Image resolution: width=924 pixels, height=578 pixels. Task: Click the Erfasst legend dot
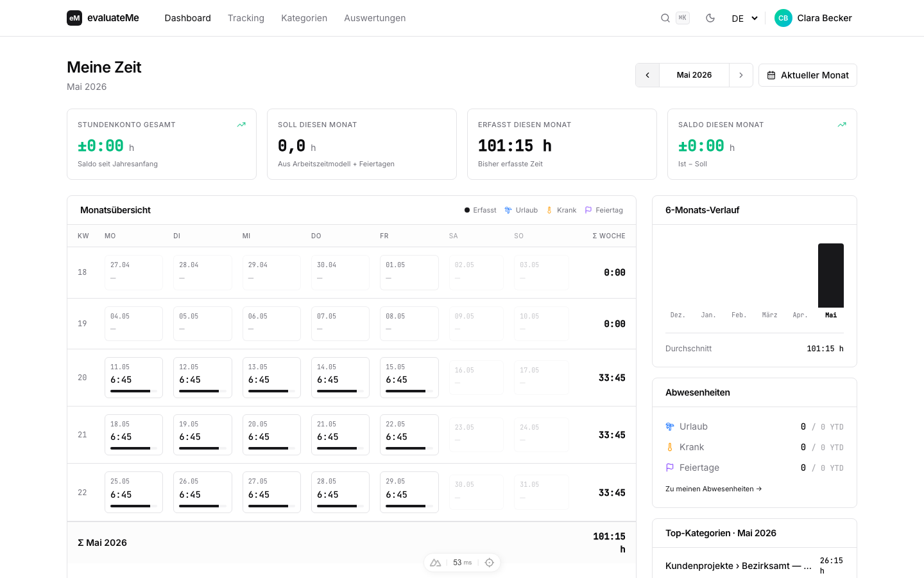pyautogui.click(x=467, y=210)
